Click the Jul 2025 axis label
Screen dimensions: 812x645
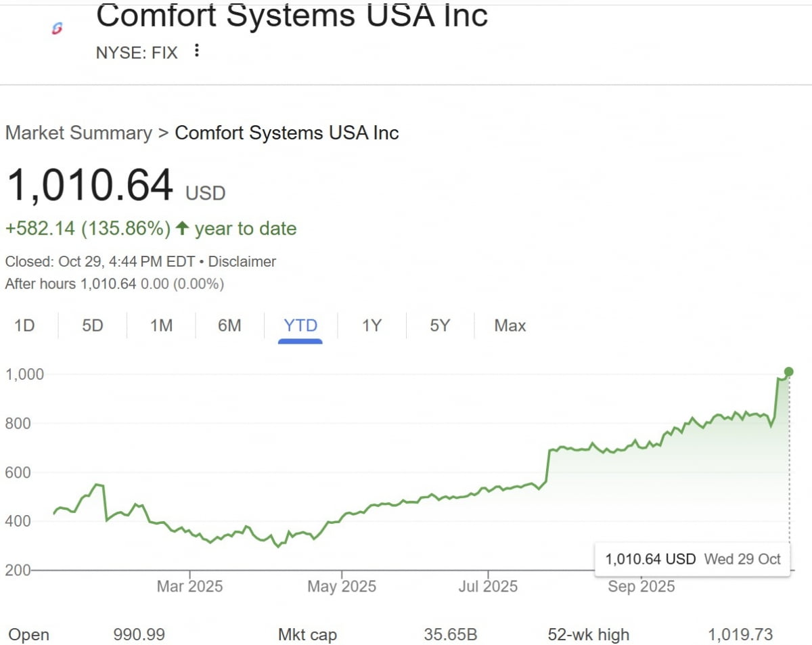click(x=487, y=586)
